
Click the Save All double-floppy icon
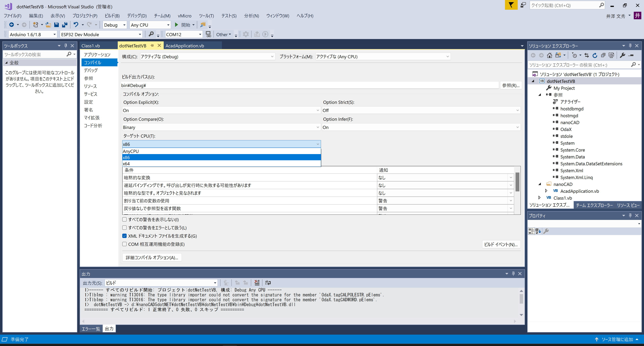click(65, 25)
